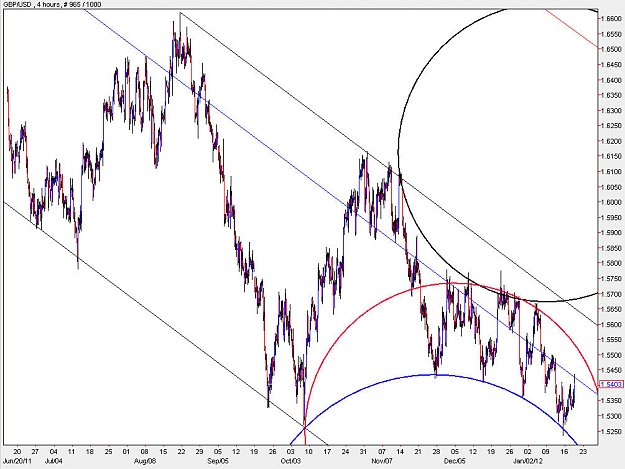Click the 1.5600 price axis label
The image size is (625, 469).
(x=612, y=324)
